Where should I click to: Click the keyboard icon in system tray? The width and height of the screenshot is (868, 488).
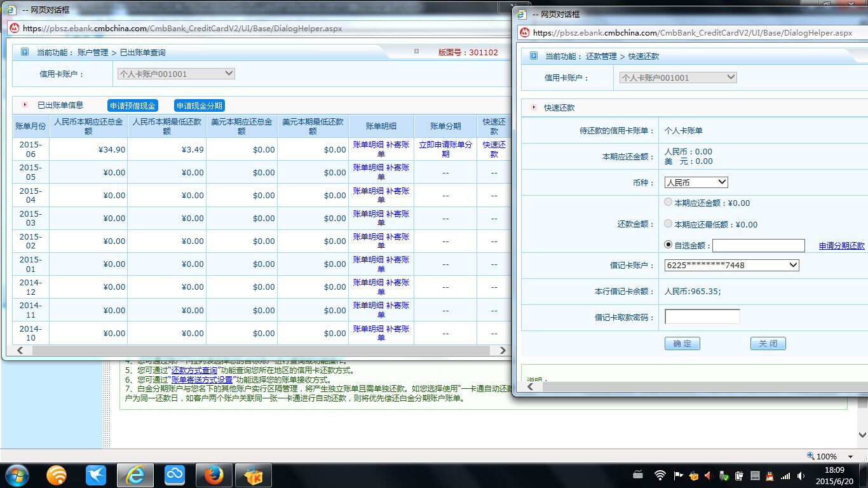(x=639, y=475)
